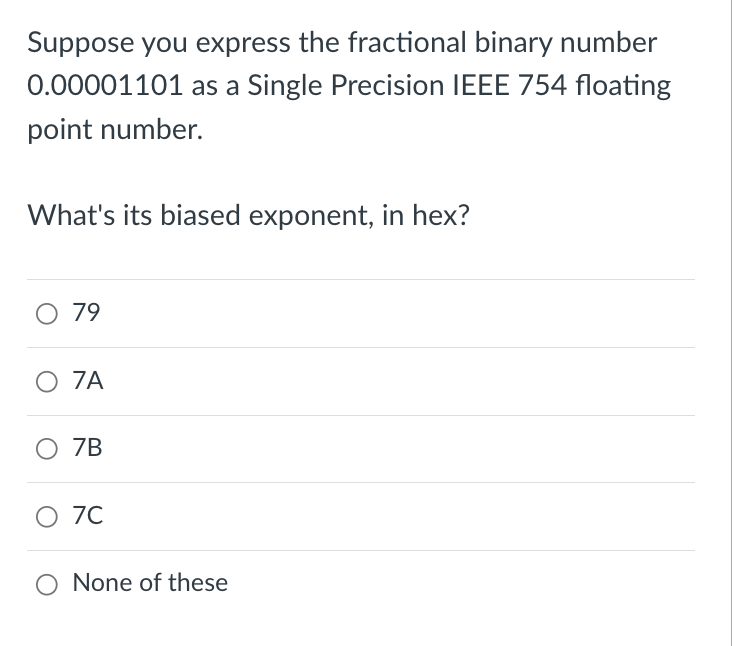Click the word "hex?" in the question
740x646 pixels.
tap(441, 215)
